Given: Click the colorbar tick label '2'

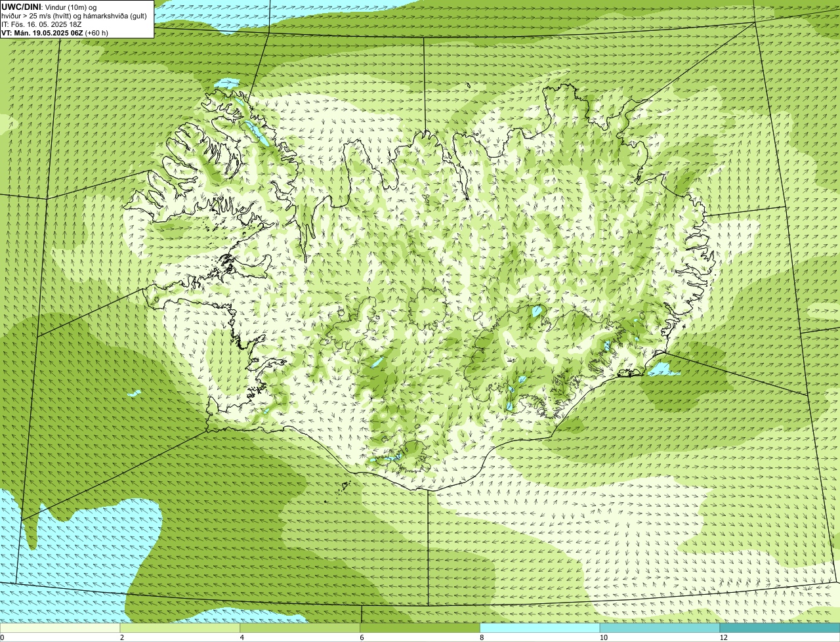Looking at the screenshot, I should (122, 637).
